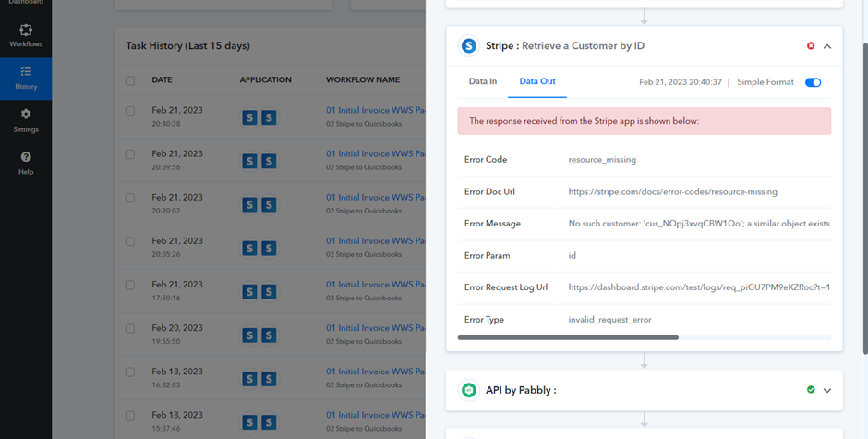Viewport: 868px width, 439px height.
Task: Open the workflow link in the 20:39:56 row
Action: (x=375, y=153)
